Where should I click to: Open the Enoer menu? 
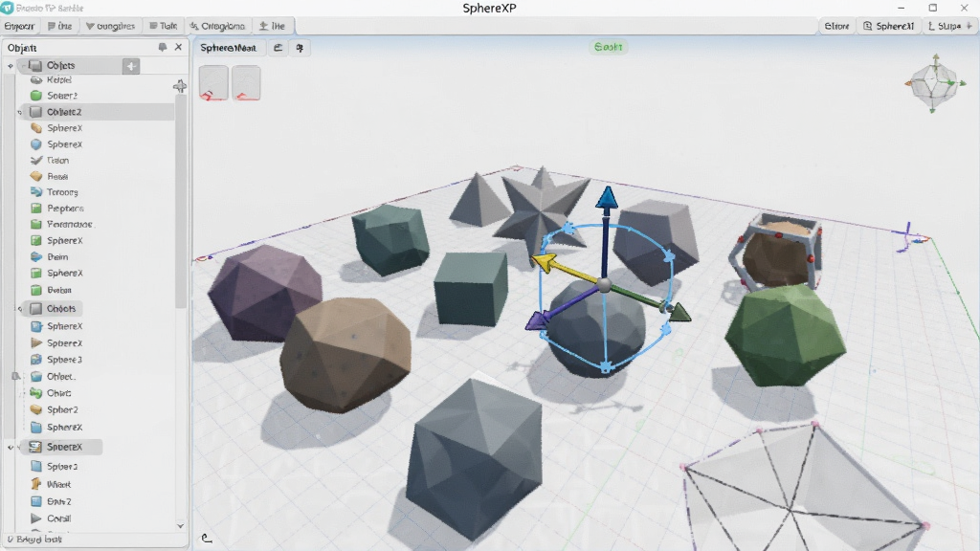tap(19, 26)
